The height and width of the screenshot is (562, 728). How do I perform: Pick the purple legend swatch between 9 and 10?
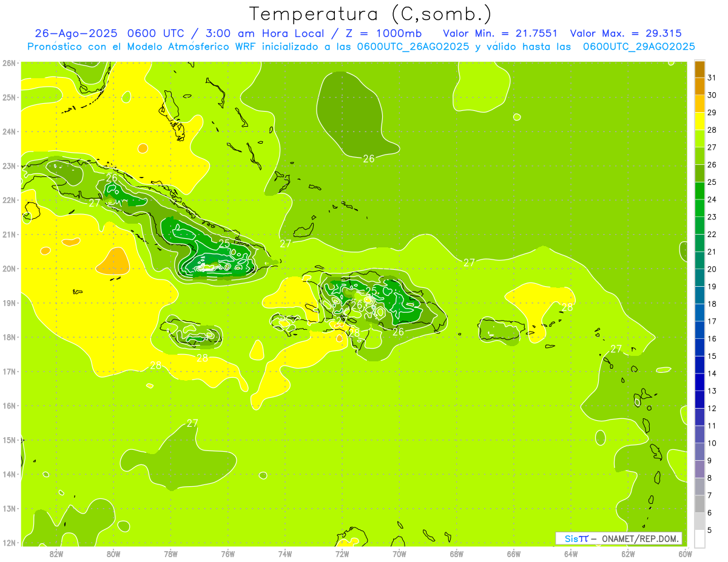[x=699, y=452]
